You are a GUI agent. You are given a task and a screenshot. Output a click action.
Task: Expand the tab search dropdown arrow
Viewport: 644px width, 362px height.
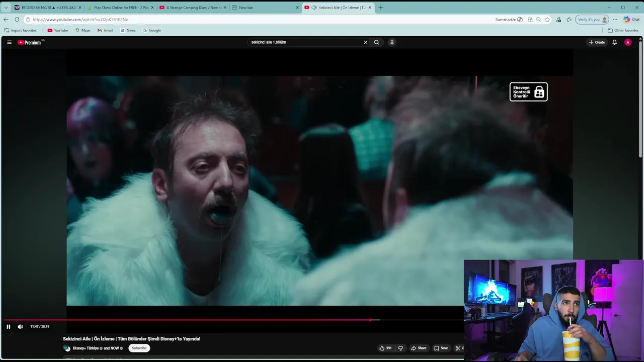6,8
